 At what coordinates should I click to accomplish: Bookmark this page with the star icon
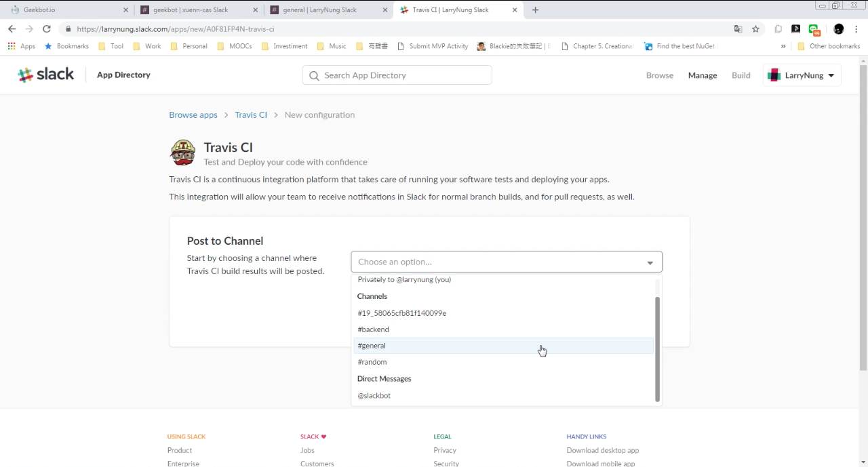pyautogui.click(x=755, y=29)
